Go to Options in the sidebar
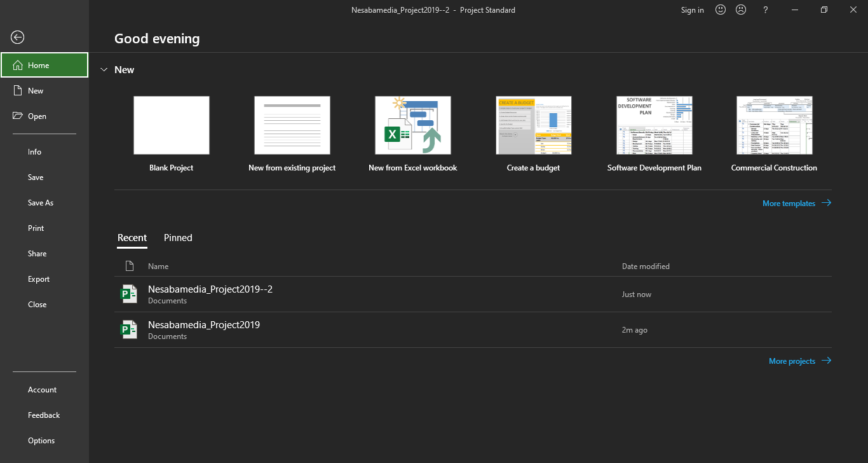This screenshot has height=463, width=868. pyautogui.click(x=41, y=441)
